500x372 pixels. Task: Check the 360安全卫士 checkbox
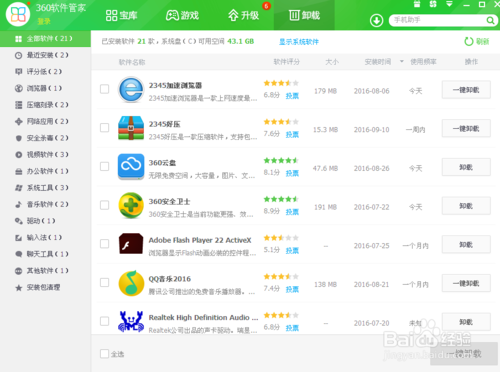104,205
